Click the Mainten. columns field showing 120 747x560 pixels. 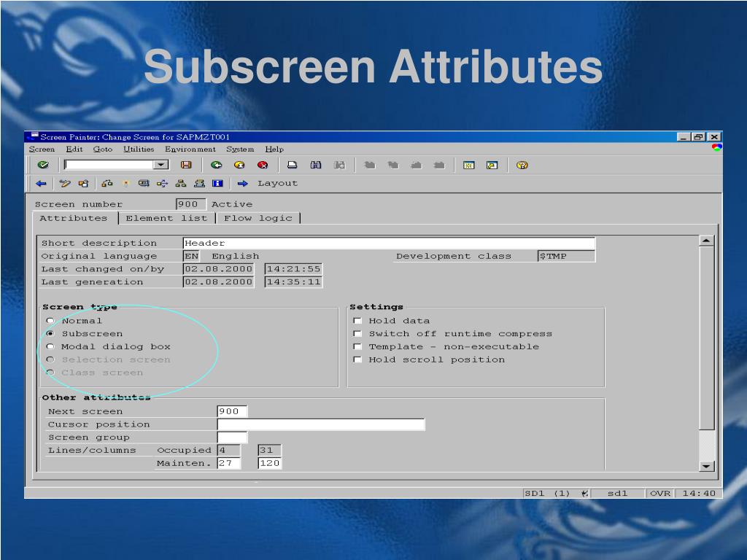click(270, 463)
